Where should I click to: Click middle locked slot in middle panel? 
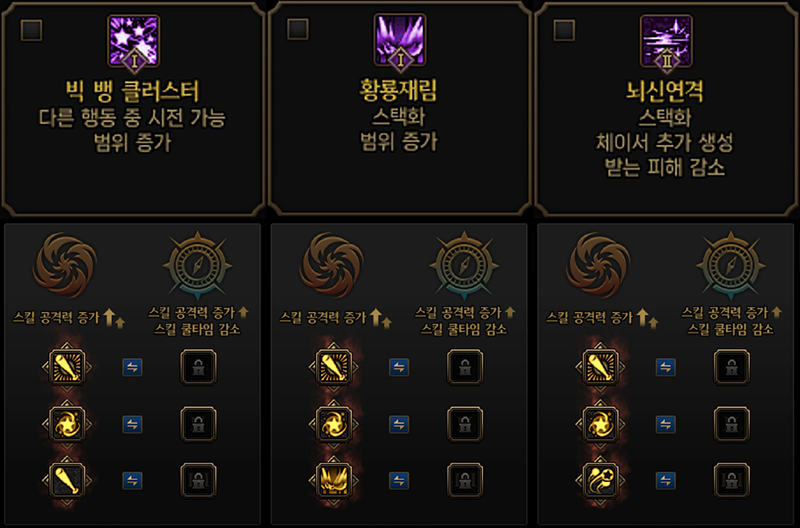(x=465, y=424)
